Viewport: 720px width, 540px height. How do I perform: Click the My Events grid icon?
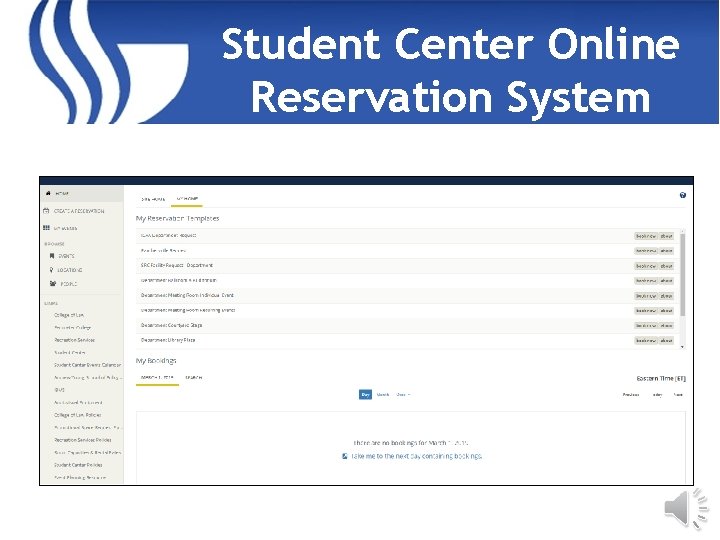(46, 228)
